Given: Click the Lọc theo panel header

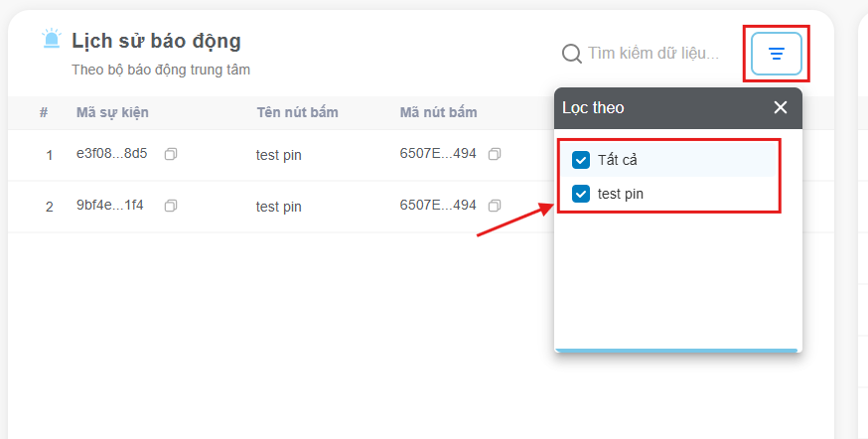Looking at the screenshot, I should [x=677, y=108].
